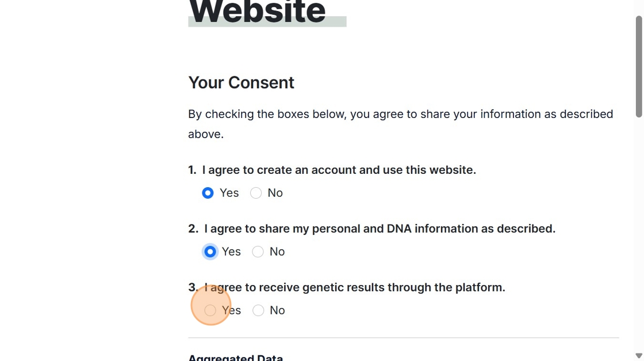644x361 pixels.
Task: Click the "No" label text under question 2
Action: (277, 252)
